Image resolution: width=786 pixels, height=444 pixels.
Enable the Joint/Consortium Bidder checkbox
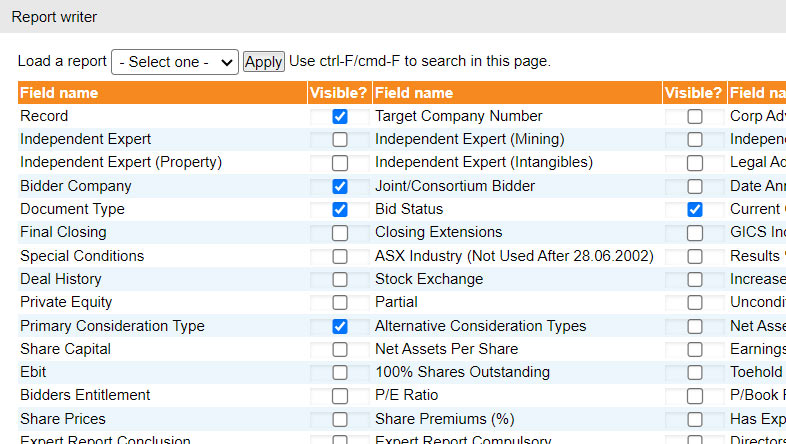[x=695, y=187]
